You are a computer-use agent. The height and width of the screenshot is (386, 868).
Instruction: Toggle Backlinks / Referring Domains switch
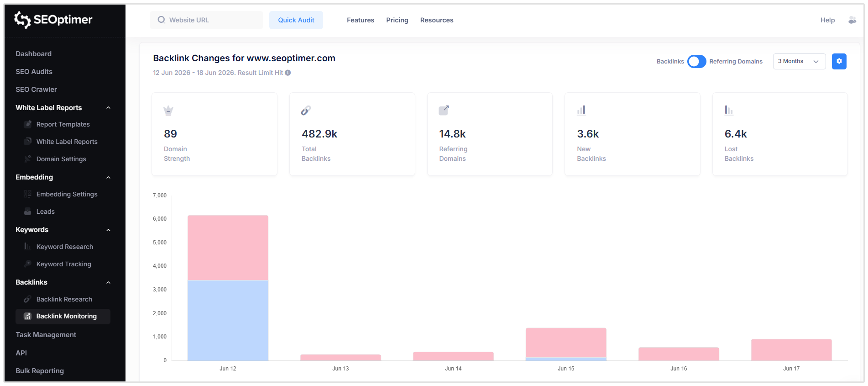pos(696,61)
